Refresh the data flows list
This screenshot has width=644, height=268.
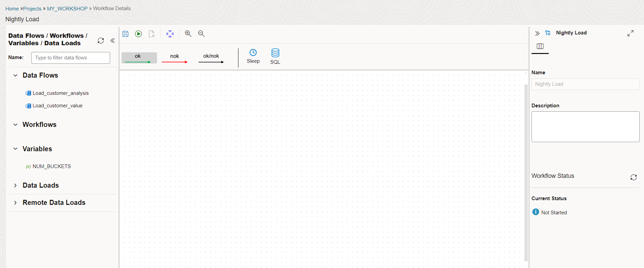101,41
